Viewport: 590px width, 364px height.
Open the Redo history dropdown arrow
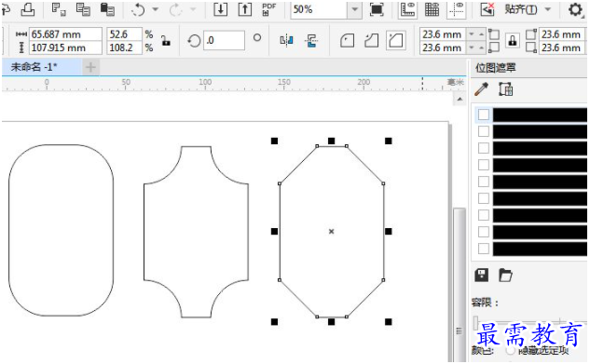click(x=193, y=9)
